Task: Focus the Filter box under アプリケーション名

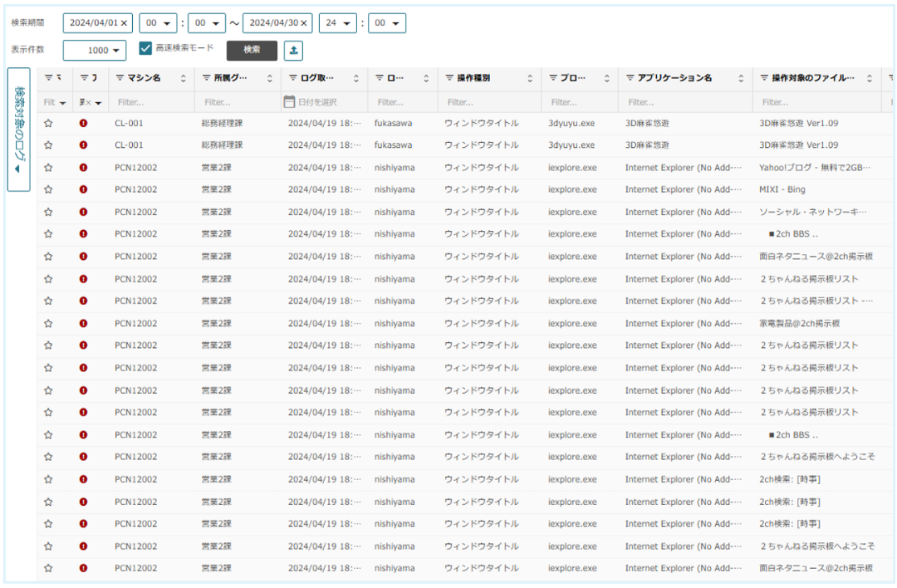Action: coord(685,102)
